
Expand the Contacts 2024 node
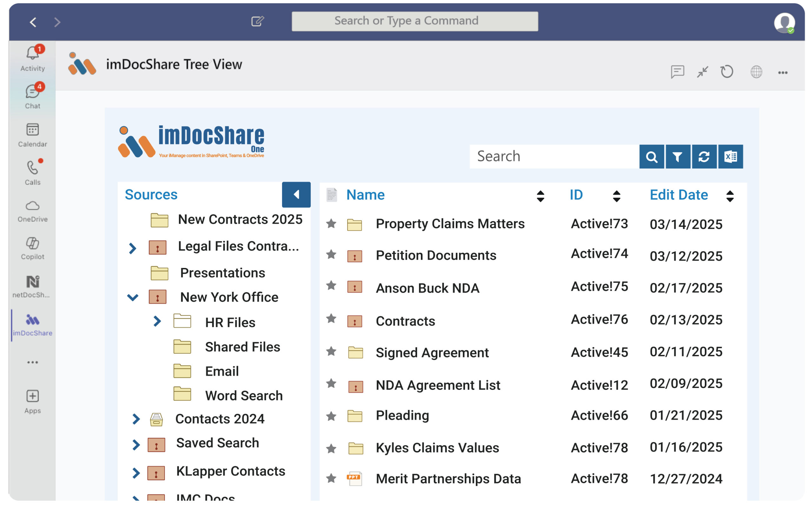click(136, 419)
